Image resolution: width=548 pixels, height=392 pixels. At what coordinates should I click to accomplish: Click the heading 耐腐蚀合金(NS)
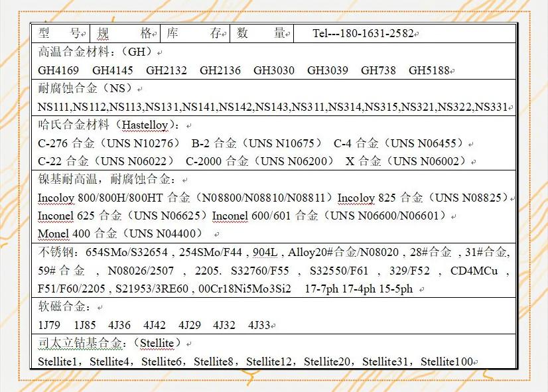[x=86, y=88]
